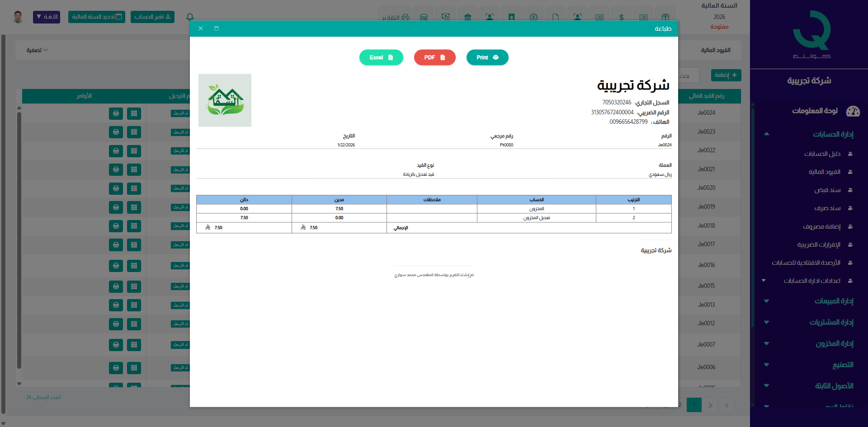Click the user avatar in the top bar
The image size is (868, 427).
(18, 16)
